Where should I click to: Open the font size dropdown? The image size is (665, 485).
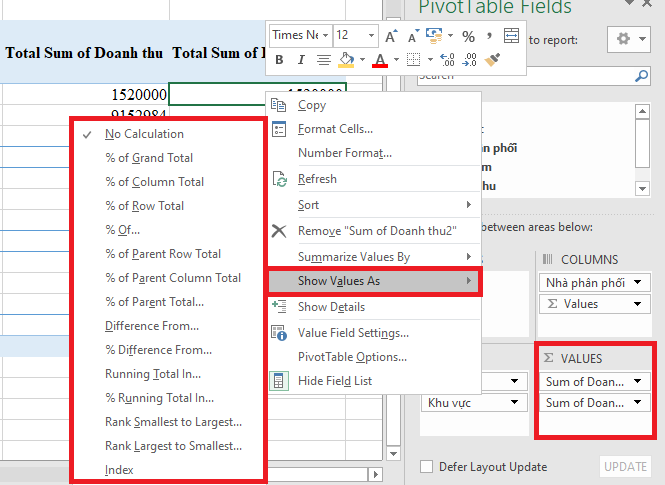point(371,35)
